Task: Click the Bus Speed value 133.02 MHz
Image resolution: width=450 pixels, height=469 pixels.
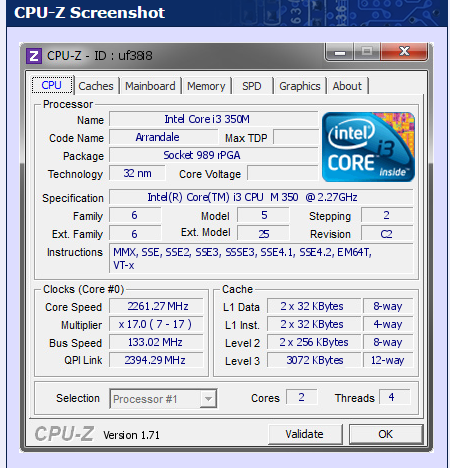Action: [x=156, y=342]
